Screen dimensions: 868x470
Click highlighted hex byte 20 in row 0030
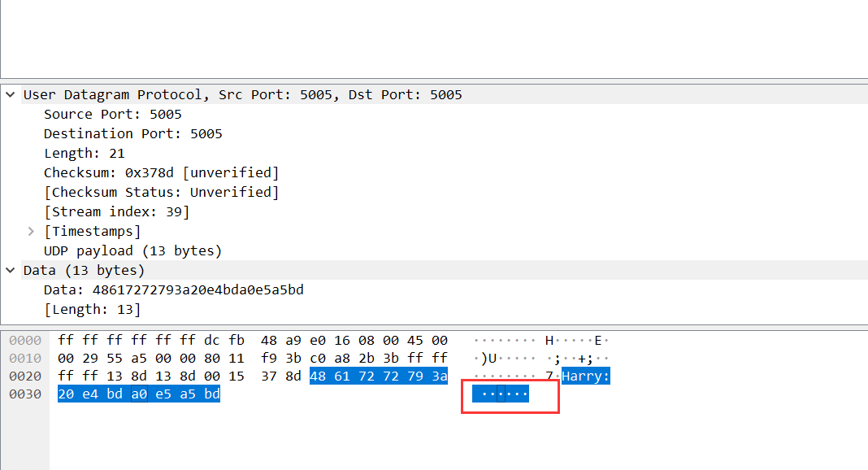click(66, 394)
